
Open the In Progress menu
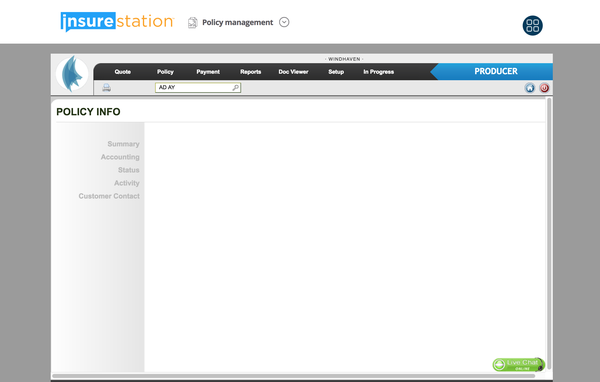pyautogui.click(x=378, y=72)
